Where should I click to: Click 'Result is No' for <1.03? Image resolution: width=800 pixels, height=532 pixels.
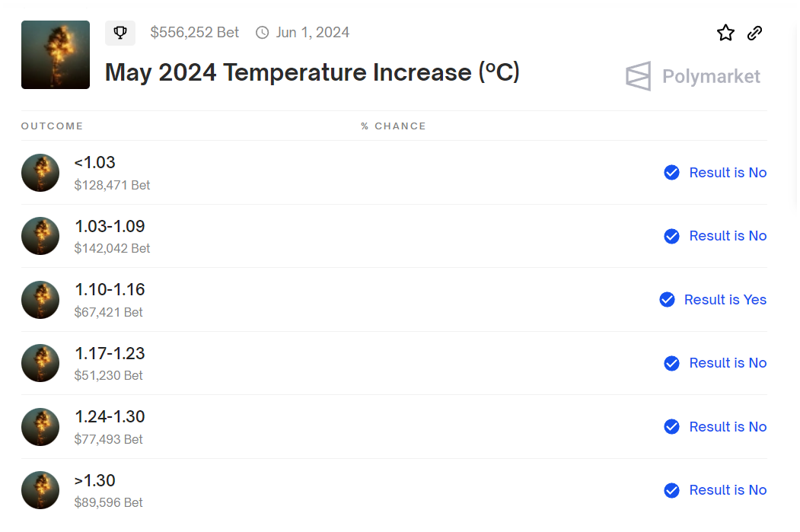click(728, 173)
